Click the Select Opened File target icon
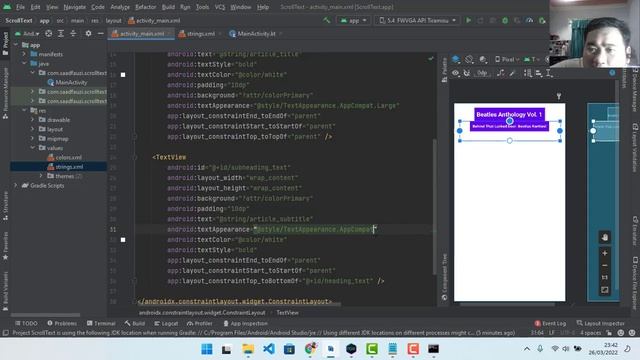Viewport: 640px width, 360px height. click(x=49, y=33)
